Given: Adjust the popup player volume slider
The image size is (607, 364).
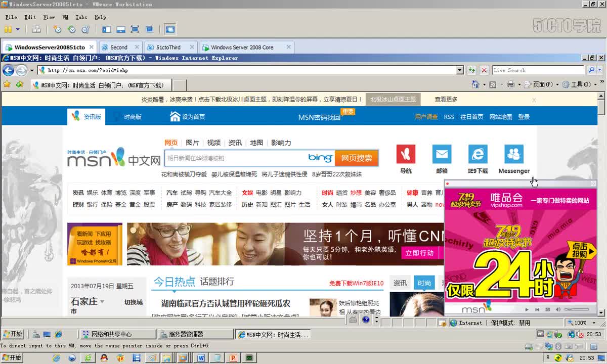Looking at the screenshot, I should point(577,309).
